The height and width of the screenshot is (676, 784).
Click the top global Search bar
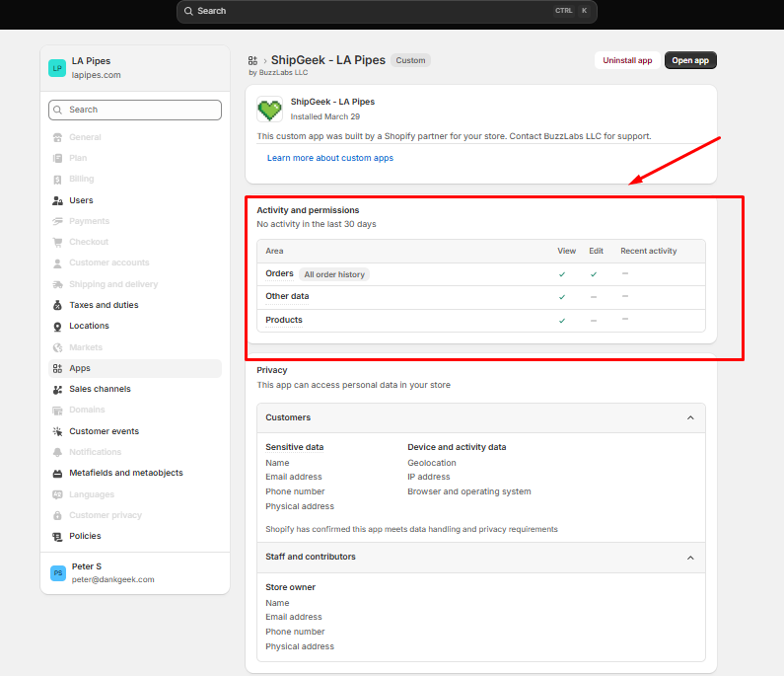(387, 11)
